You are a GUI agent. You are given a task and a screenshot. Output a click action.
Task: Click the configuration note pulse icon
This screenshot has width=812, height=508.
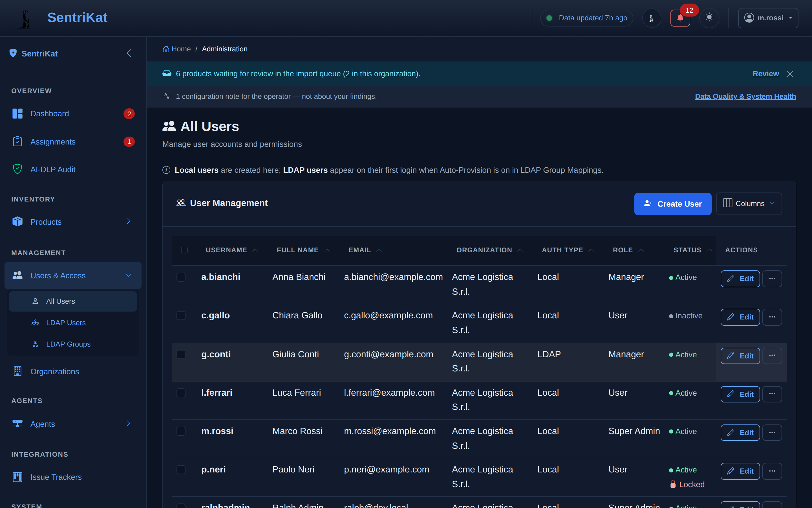(x=167, y=96)
